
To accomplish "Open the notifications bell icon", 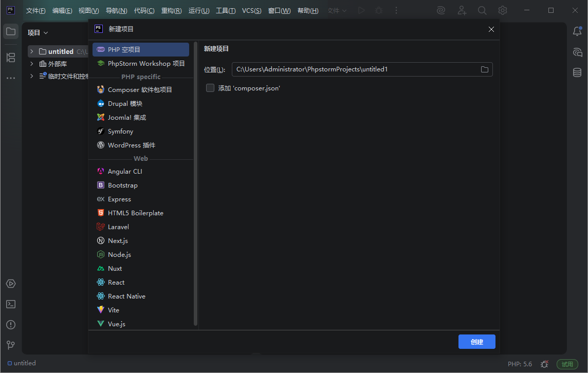I will (x=577, y=31).
